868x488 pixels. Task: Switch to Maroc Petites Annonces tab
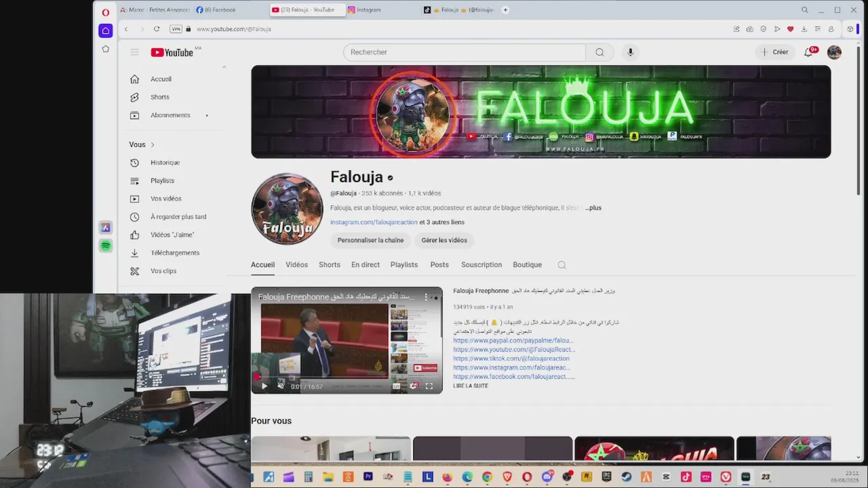155,10
